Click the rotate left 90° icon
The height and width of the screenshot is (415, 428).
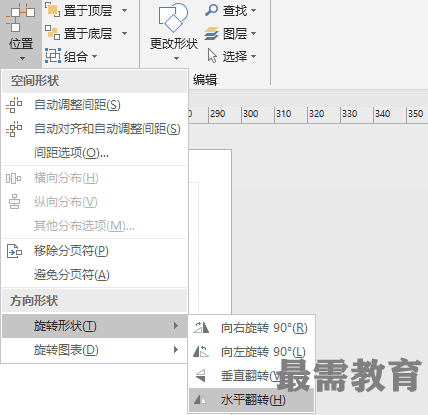point(201,351)
